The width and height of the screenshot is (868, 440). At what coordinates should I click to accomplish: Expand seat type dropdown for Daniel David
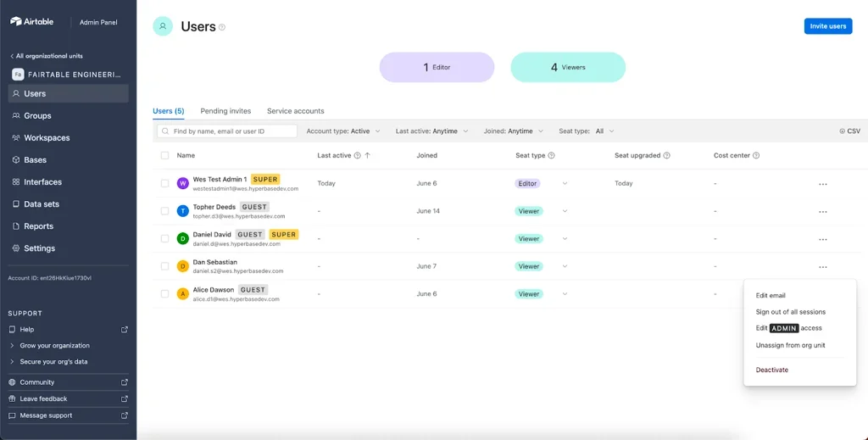[x=565, y=238]
